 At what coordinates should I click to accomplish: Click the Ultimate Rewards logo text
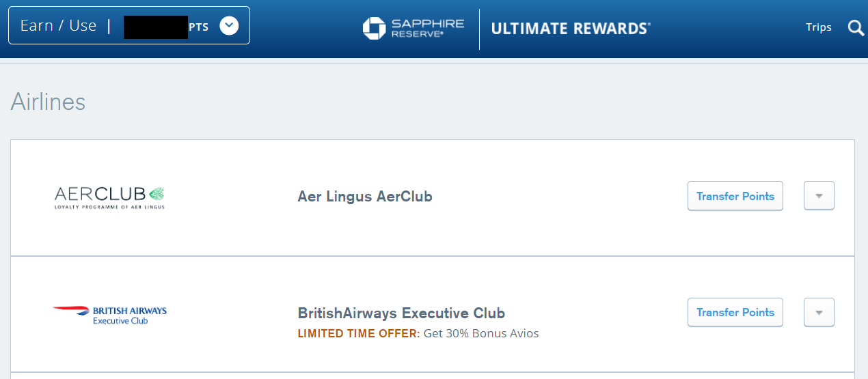570,29
